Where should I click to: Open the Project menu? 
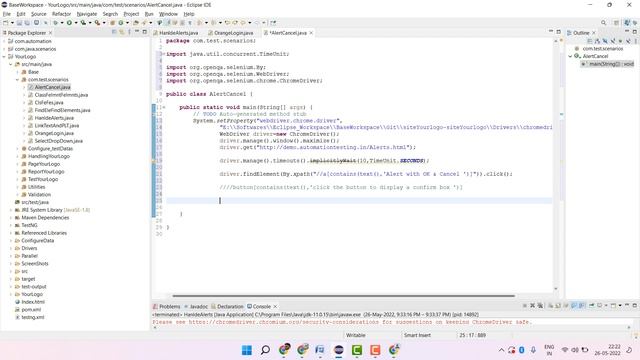(131, 14)
